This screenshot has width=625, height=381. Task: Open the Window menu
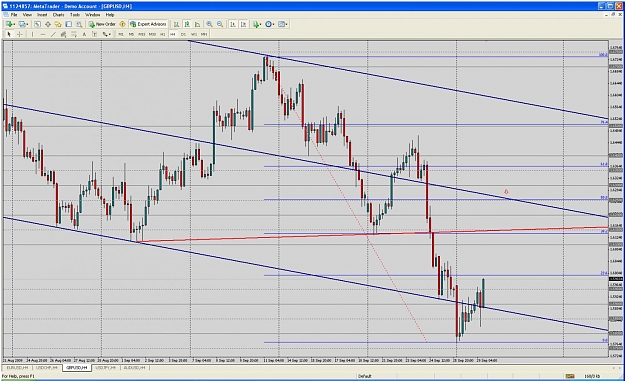(93, 15)
